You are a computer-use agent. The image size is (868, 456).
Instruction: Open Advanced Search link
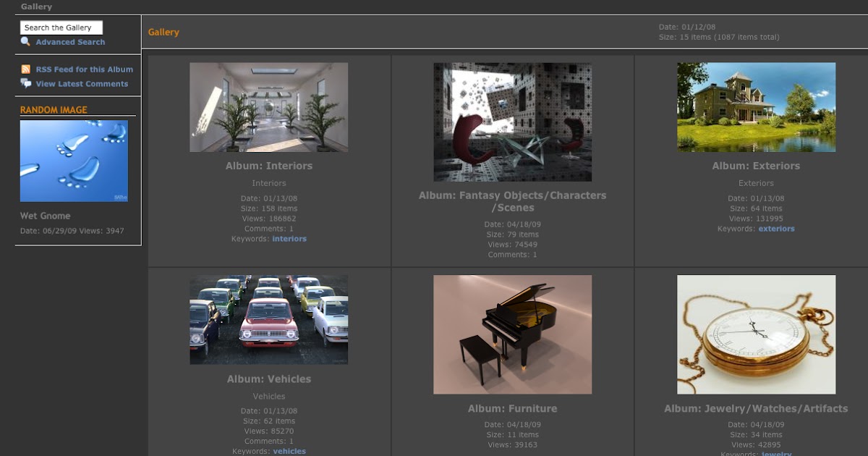coord(70,42)
